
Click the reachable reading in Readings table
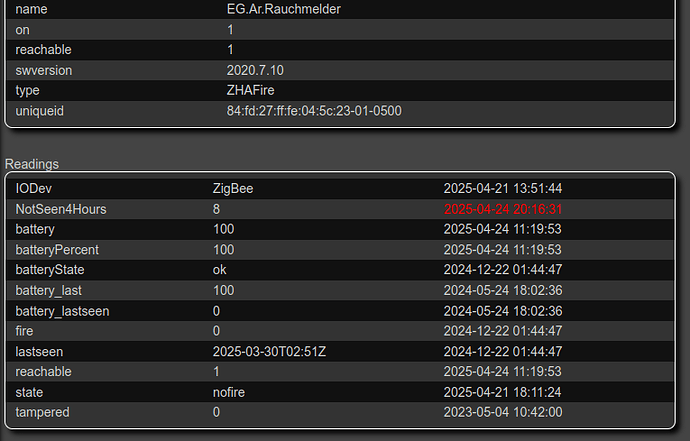(43, 372)
